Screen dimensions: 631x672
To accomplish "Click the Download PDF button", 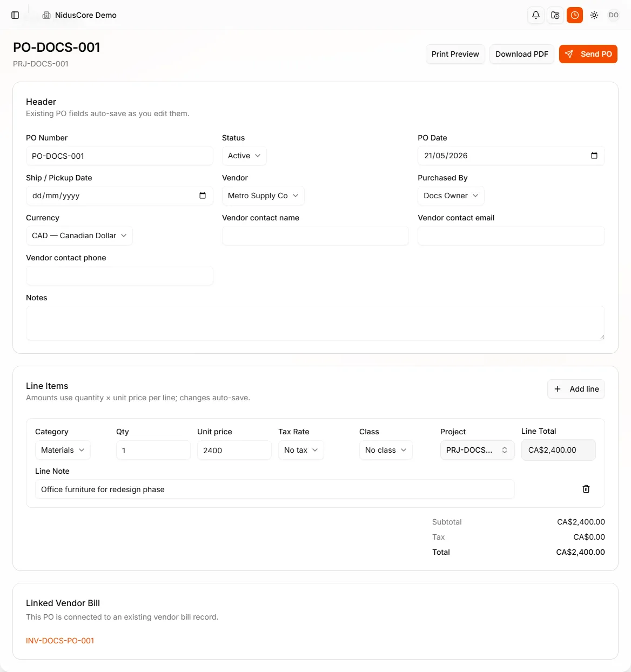I will coord(522,54).
